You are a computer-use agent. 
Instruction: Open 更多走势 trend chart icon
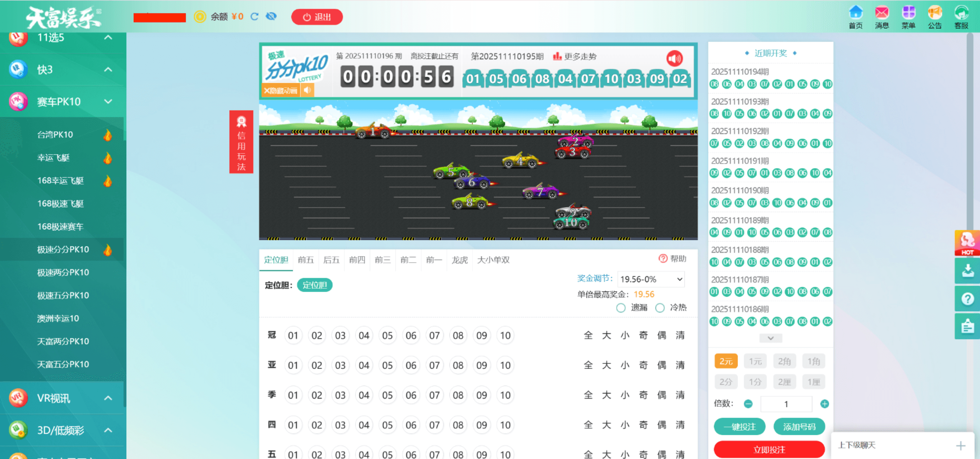click(x=557, y=57)
